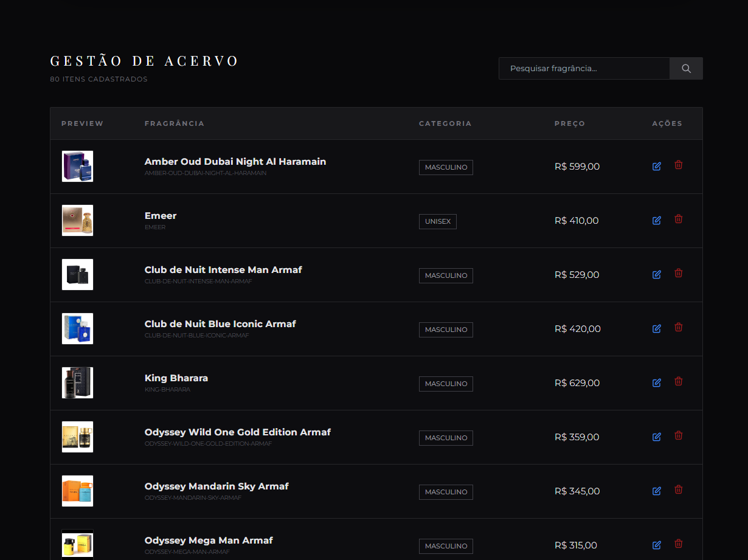Select the Club de Nuit Intense Man Armaf name
Viewport: 748px width, 560px height.
[x=223, y=270]
